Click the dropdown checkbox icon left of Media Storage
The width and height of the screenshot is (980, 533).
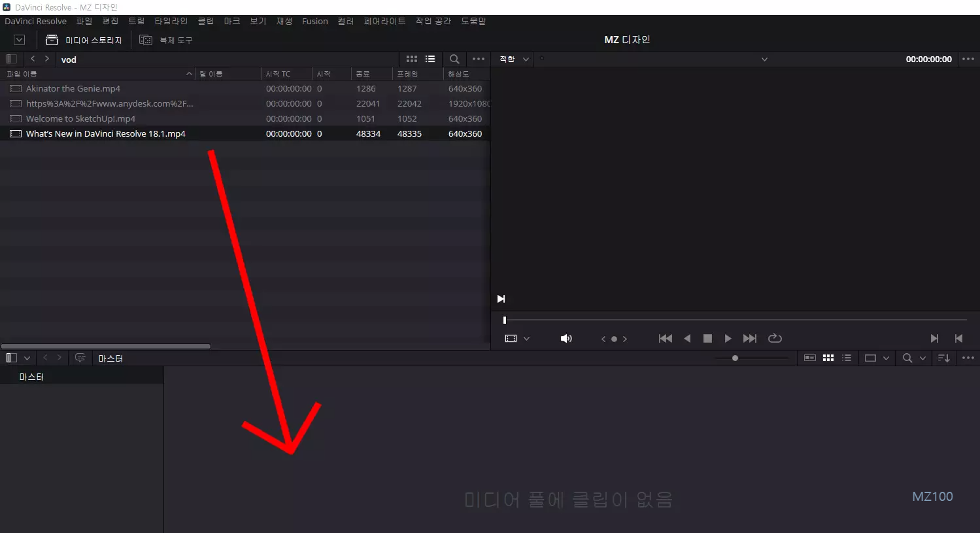(20, 40)
